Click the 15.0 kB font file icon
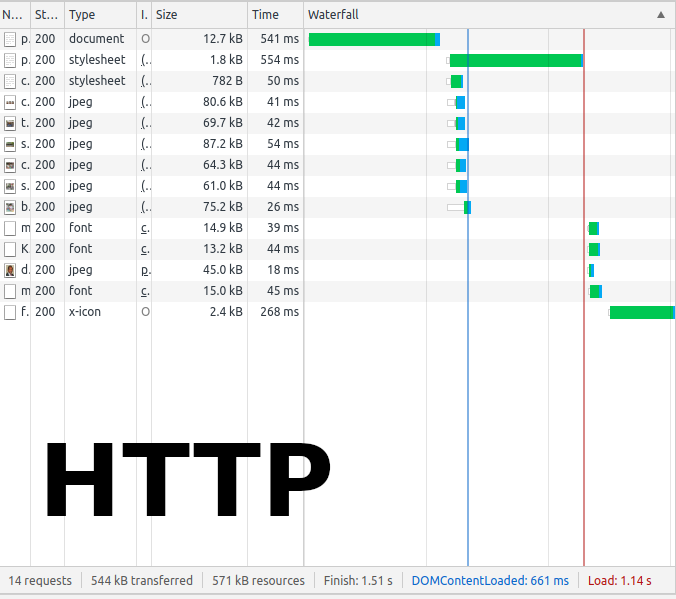This screenshot has height=599, width=676. pyautogui.click(x=10, y=292)
